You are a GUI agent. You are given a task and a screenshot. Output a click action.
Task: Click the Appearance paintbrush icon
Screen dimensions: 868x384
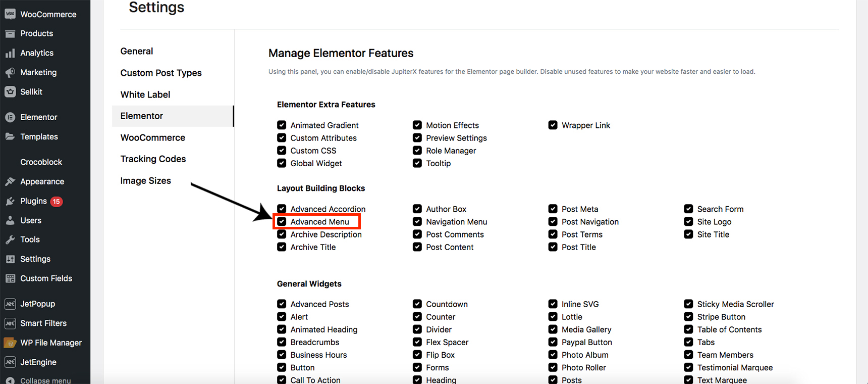click(10, 181)
